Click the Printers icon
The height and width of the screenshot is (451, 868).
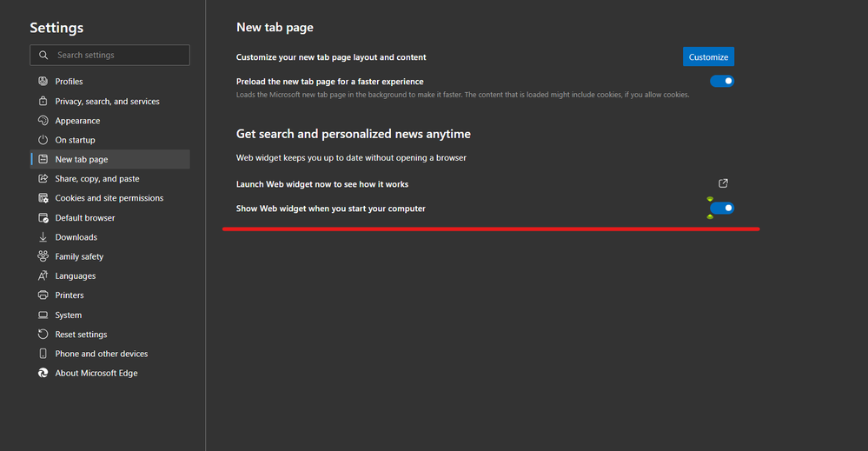point(43,295)
